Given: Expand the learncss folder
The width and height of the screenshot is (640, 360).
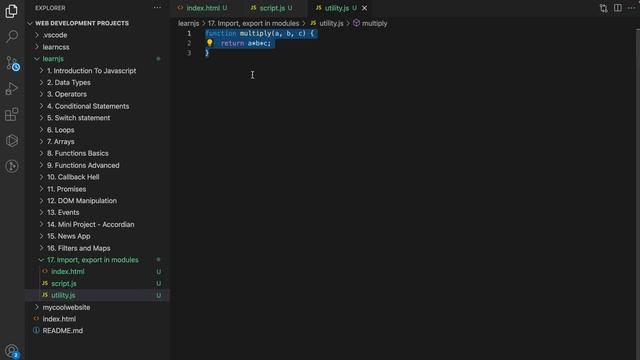Looking at the screenshot, I should pos(56,47).
